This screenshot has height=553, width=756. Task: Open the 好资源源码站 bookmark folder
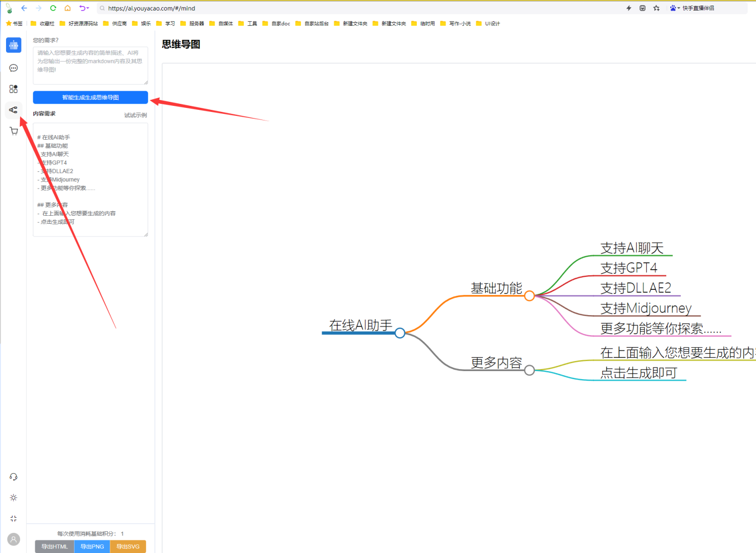click(79, 23)
